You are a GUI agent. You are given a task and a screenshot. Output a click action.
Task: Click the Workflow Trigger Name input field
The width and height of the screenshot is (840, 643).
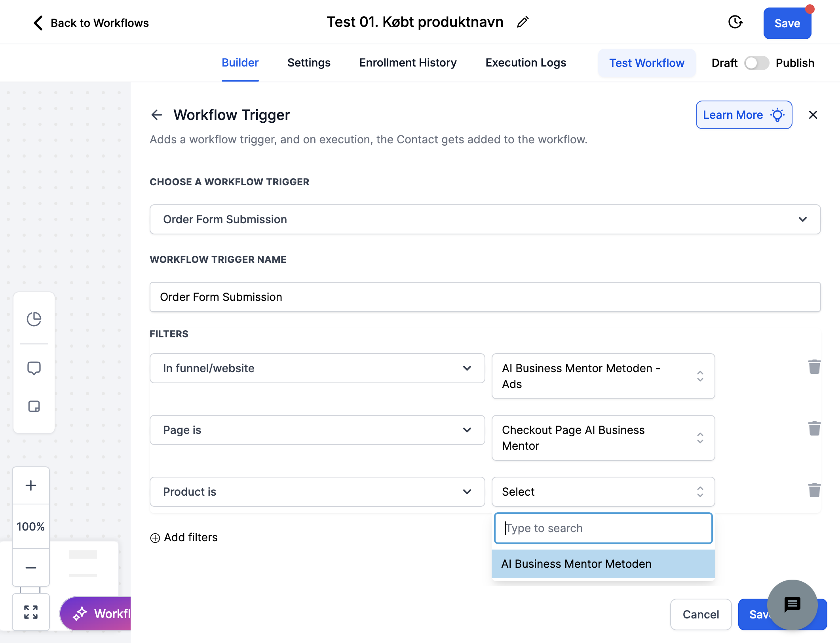[x=485, y=297]
